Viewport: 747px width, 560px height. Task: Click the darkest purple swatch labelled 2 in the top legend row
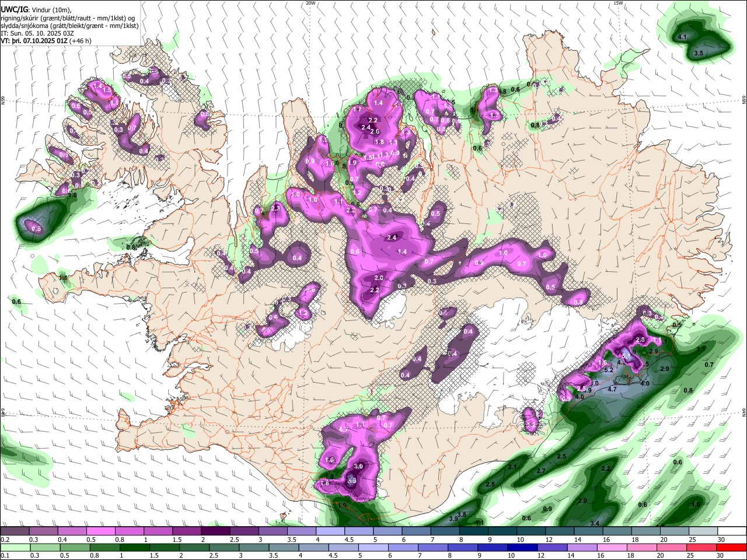point(215,531)
